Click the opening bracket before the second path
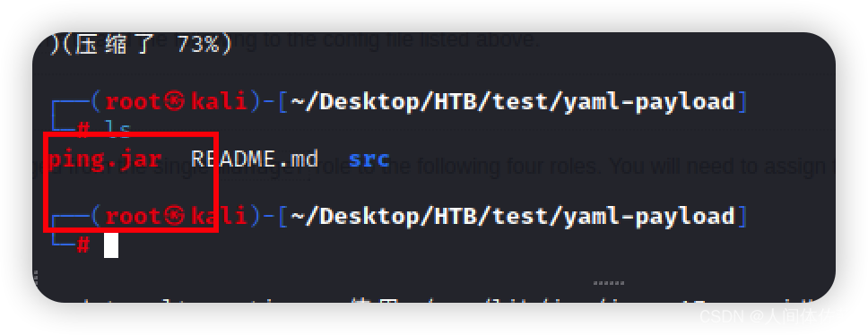868x335 pixels. 282,216
